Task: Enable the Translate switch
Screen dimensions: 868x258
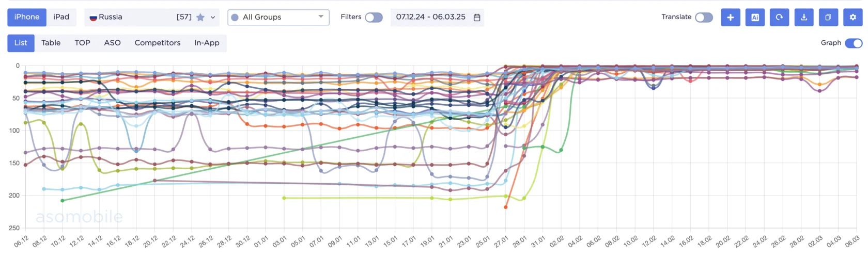Action: point(704,17)
